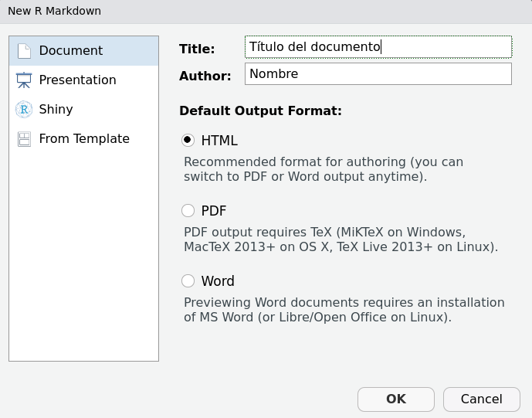Click the 'Default Output Format:' heading
Image resolution: width=532 pixels, height=418 pixels.
[x=260, y=110]
